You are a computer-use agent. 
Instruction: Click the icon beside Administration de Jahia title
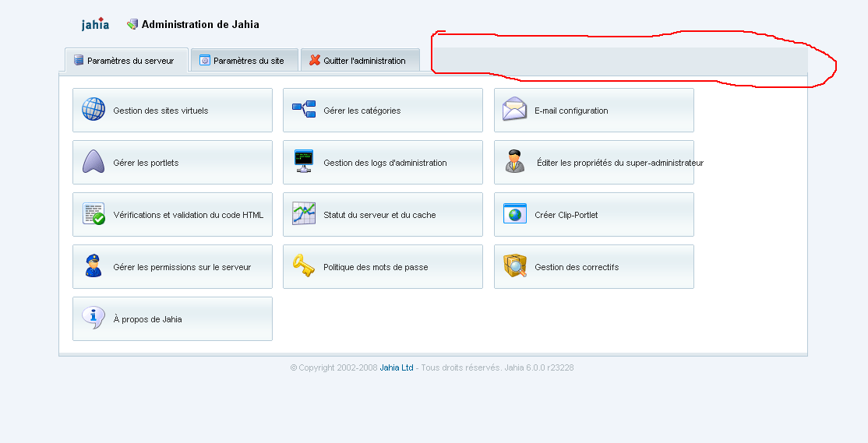[x=132, y=24]
